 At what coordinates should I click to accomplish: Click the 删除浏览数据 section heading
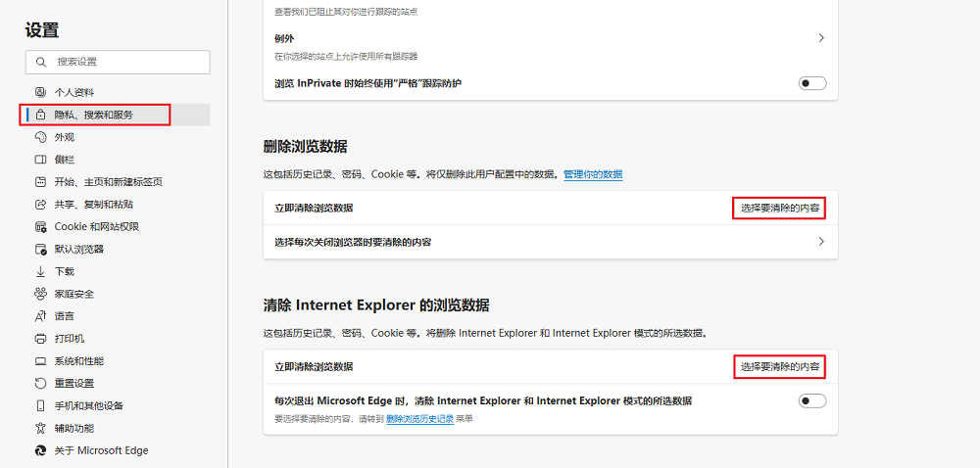point(305,147)
